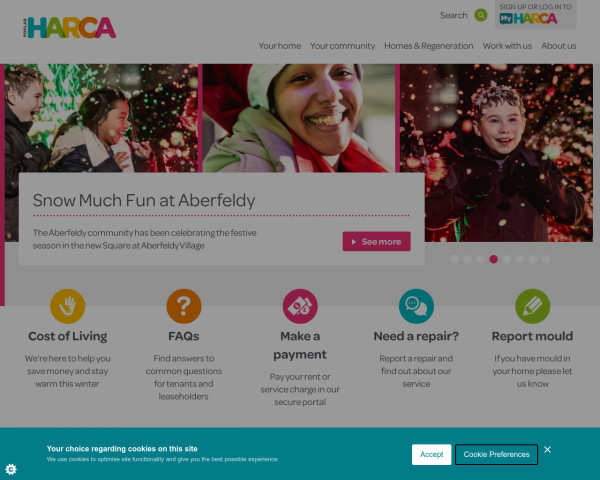Select the first carousel dot
This screenshot has height=480, width=600.
coord(454,259)
